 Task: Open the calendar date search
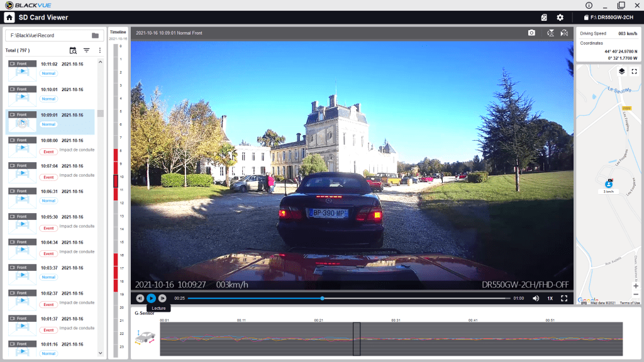tap(73, 50)
